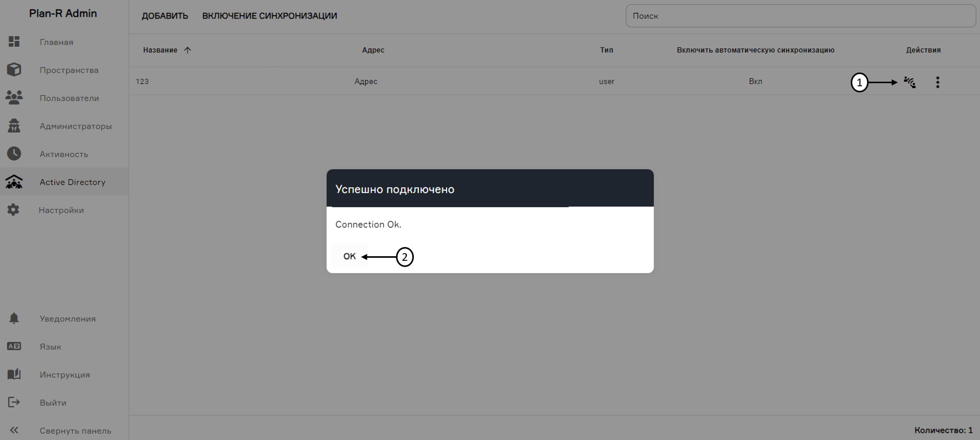Click the Вкл auto-sync value in row 123
This screenshot has height=440, width=980.
click(x=755, y=82)
